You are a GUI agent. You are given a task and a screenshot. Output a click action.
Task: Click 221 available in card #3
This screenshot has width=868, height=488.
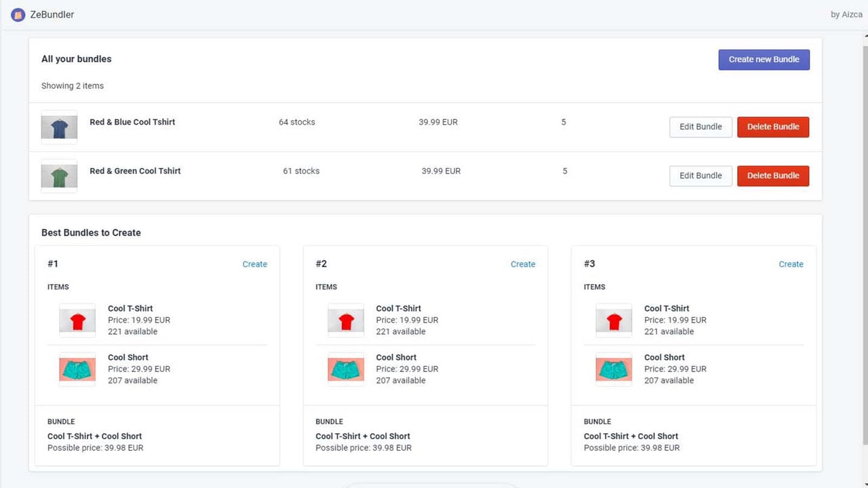[669, 331]
